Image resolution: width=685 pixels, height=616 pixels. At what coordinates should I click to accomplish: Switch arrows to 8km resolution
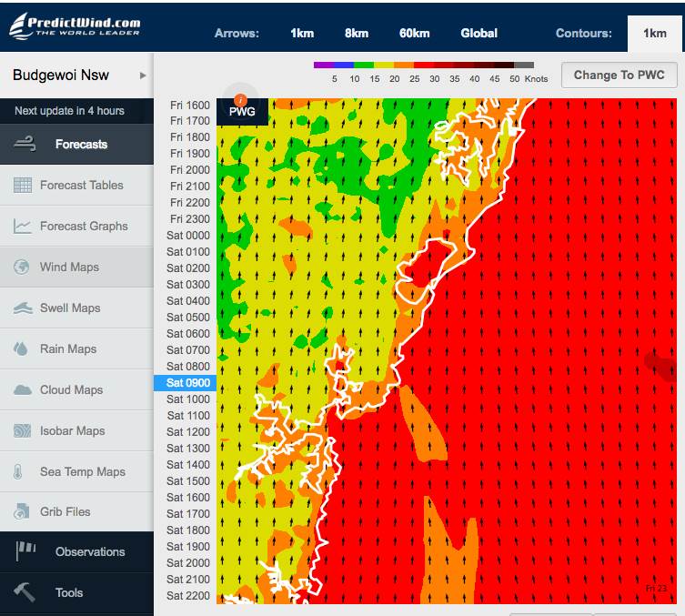tap(357, 34)
